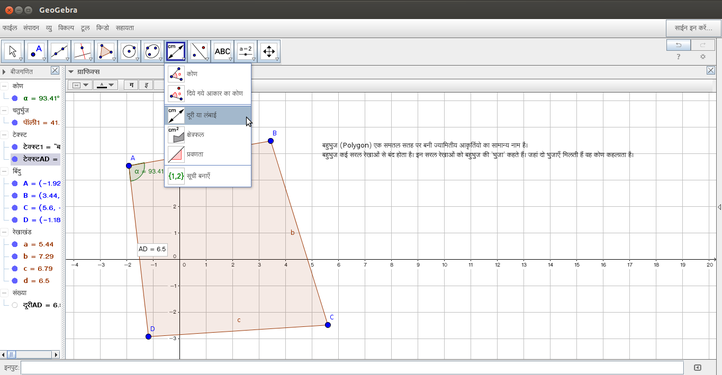Toggle visibility of point A in algebra list
The image size is (722, 375).
click(x=15, y=183)
